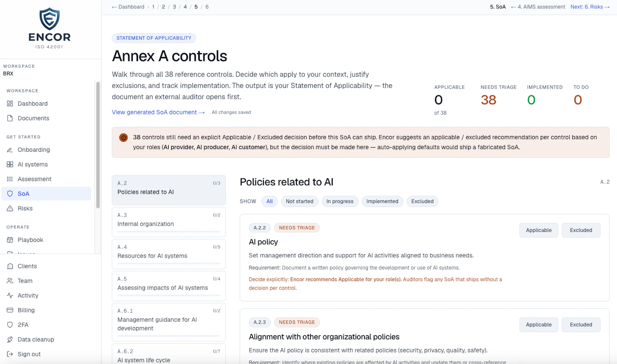617x364 pixels.
Task: Click the sidebar scrollbar
Action: click(x=98, y=145)
